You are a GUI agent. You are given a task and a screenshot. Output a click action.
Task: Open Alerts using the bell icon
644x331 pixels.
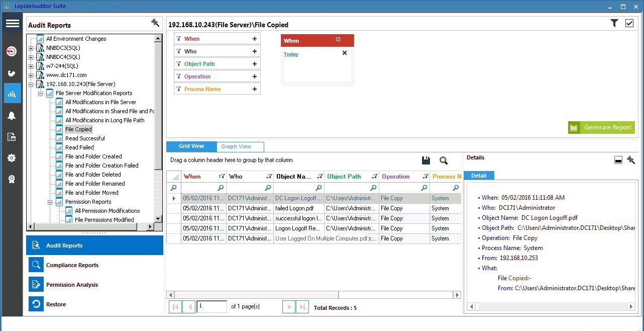point(13,115)
